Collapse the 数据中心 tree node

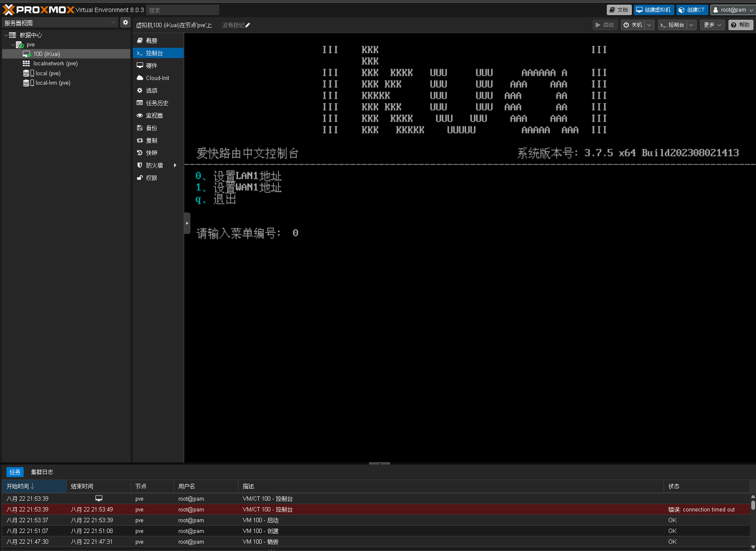coord(6,35)
